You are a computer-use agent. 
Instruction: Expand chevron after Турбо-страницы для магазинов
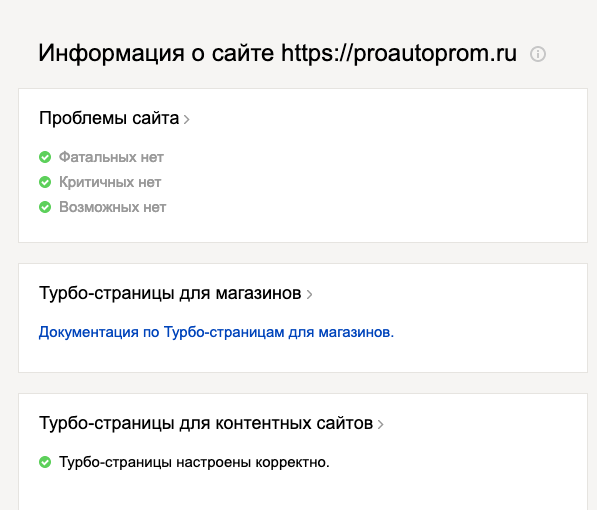pos(309,294)
